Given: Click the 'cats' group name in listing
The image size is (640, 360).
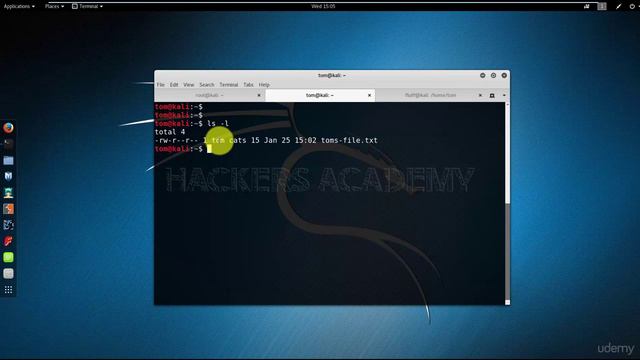Looking at the screenshot, I should coord(238,140).
